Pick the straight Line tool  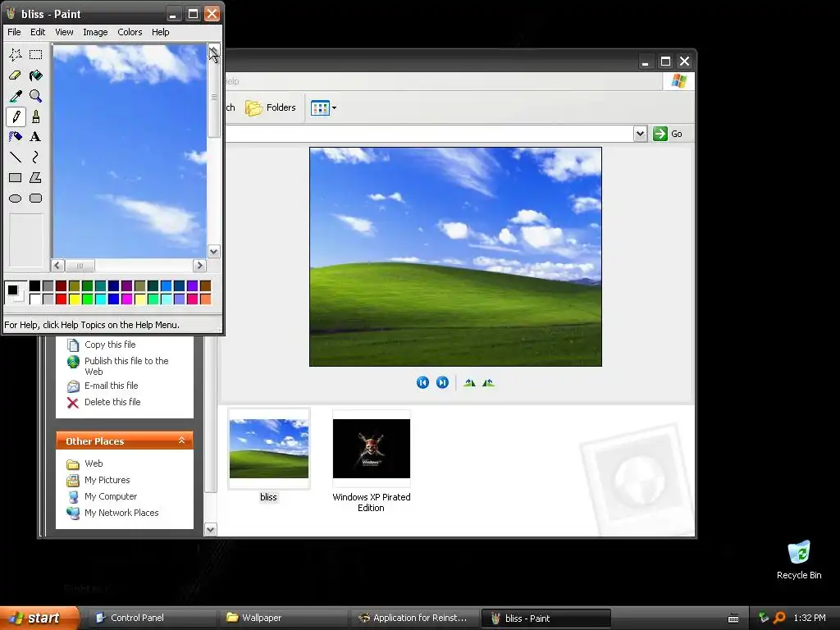[16, 157]
